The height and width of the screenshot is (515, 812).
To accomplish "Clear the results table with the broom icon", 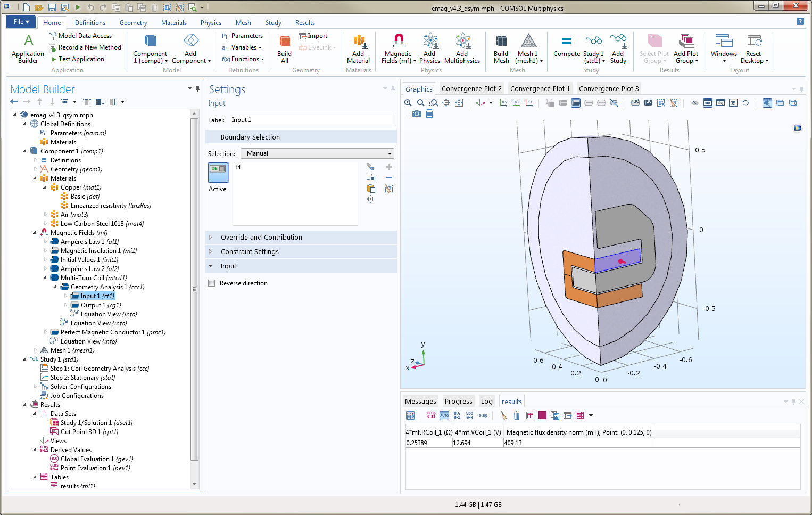I will (504, 415).
